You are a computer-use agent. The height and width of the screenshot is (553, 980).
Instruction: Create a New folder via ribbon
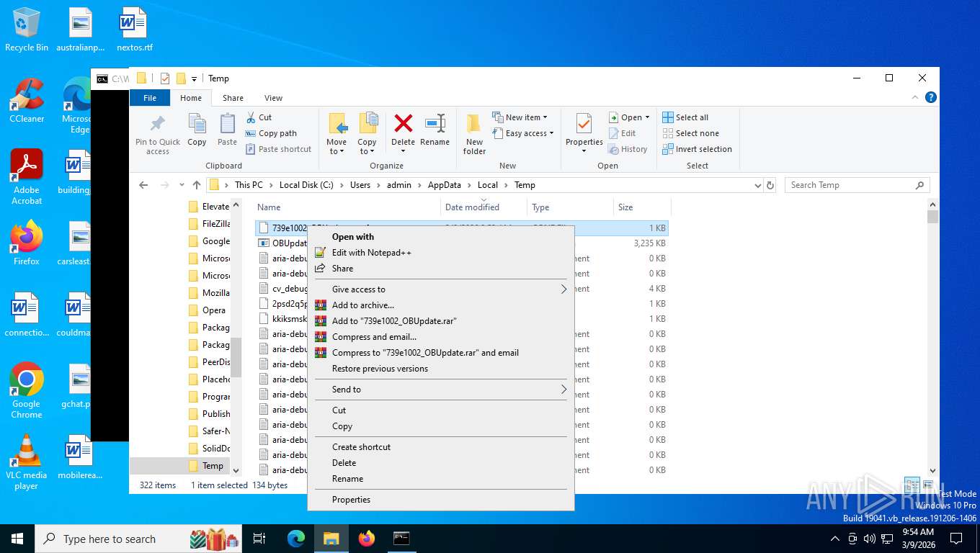pos(474,134)
